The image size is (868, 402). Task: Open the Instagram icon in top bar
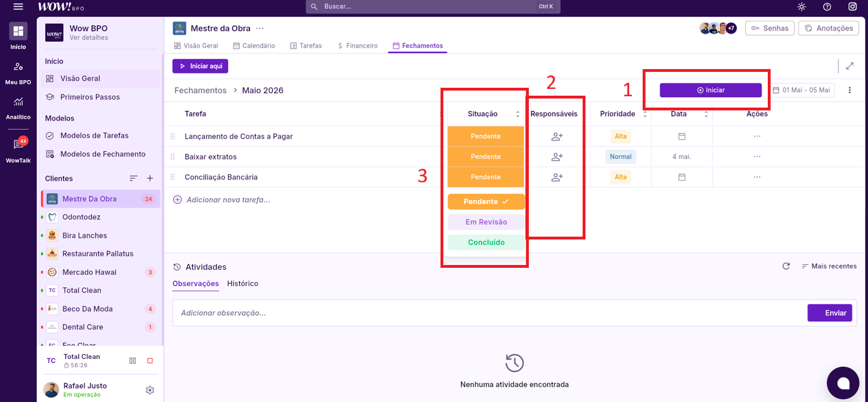click(x=852, y=7)
